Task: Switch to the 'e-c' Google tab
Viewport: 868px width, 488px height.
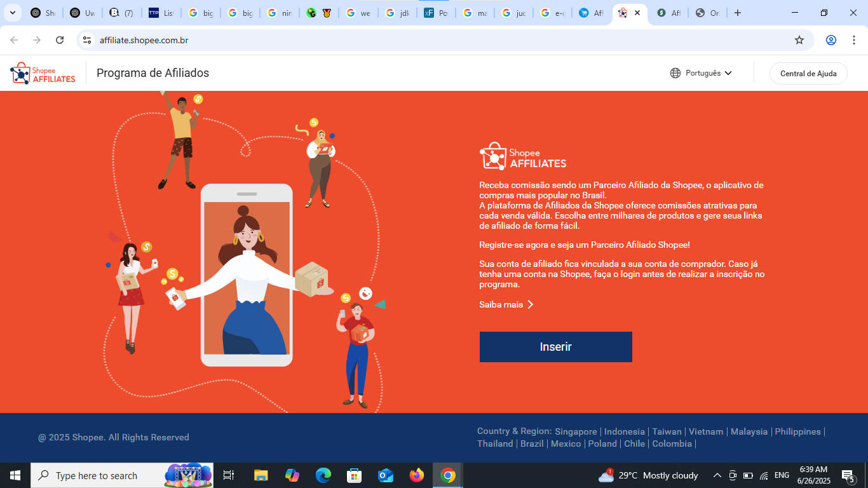Action: 552,13
